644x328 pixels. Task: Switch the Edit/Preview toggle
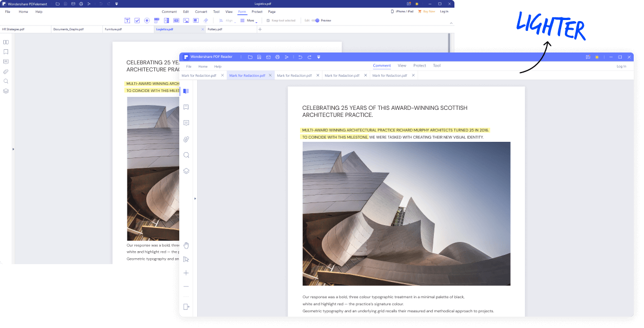point(315,21)
